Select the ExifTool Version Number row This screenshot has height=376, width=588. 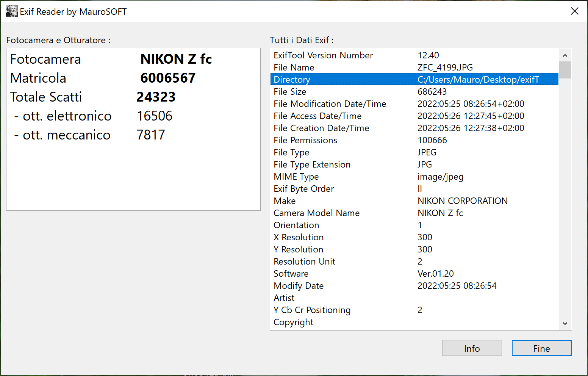click(x=414, y=55)
